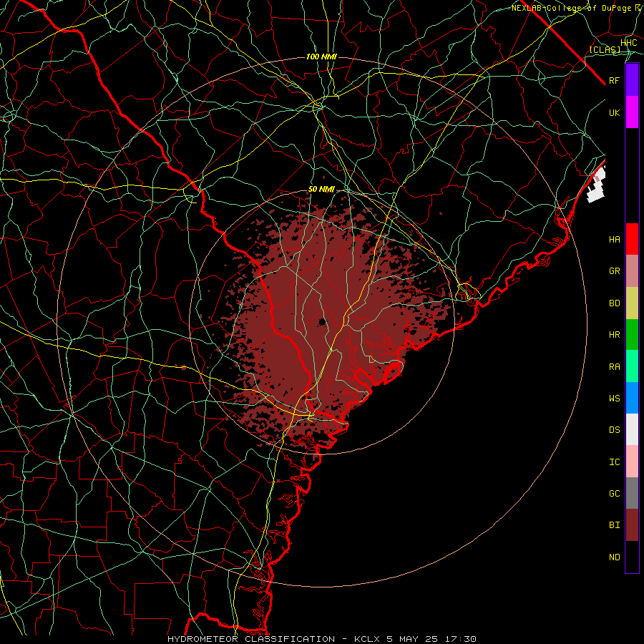The height and width of the screenshot is (644, 644).
Task: Click the white echo patch near the map's right edge
Action: (597, 185)
